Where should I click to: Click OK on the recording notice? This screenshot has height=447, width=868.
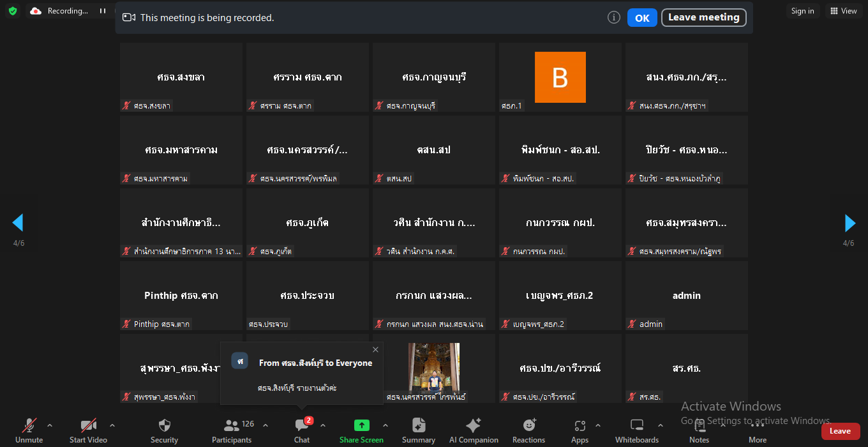tap(642, 18)
